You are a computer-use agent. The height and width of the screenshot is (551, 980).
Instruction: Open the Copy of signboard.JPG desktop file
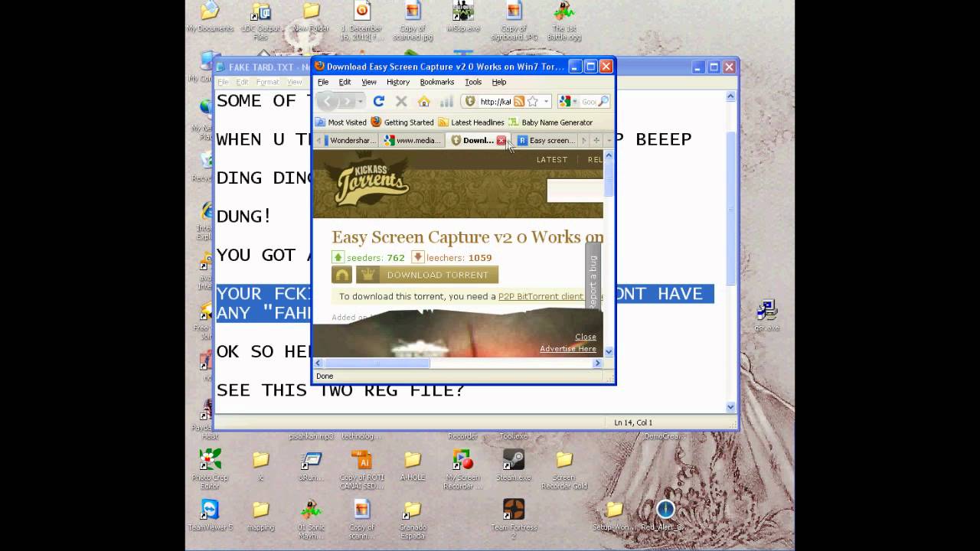(514, 21)
